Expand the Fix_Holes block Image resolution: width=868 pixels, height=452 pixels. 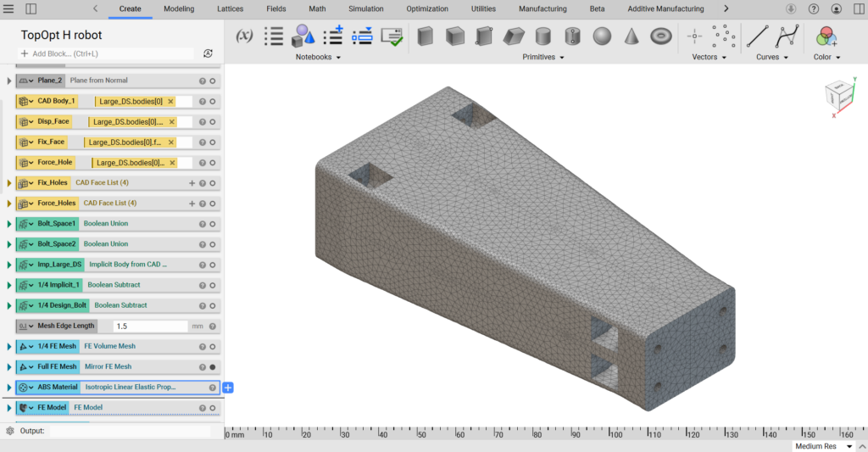(x=9, y=183)
